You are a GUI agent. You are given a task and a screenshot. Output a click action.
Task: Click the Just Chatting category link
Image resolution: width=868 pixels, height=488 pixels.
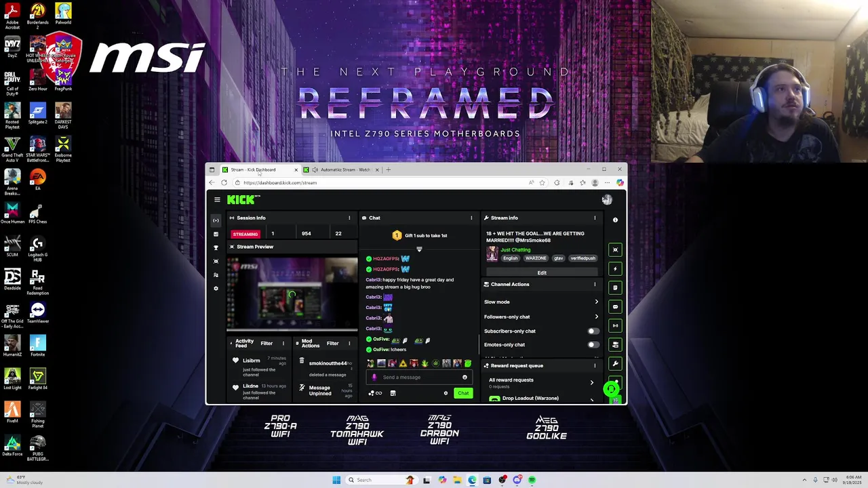(515, 250)
